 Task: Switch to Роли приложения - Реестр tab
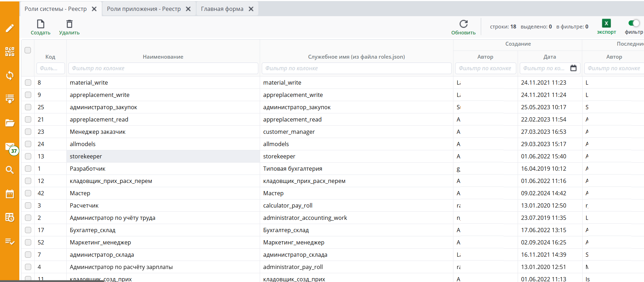(x=144, y=9)
